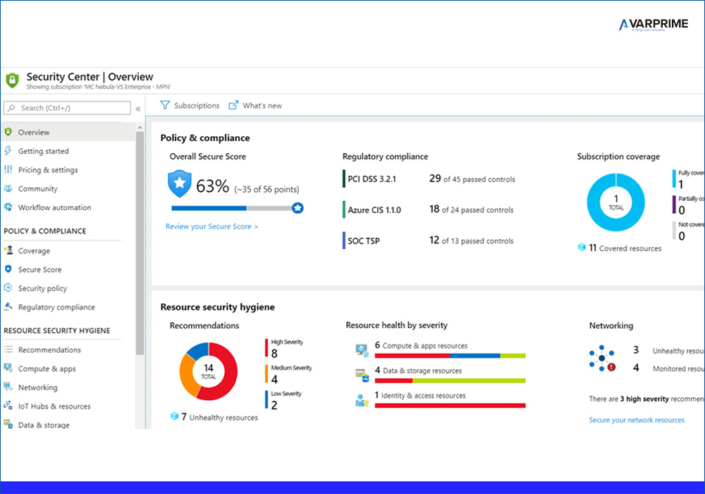Click the 63% secure score value

tap(212, 186)
